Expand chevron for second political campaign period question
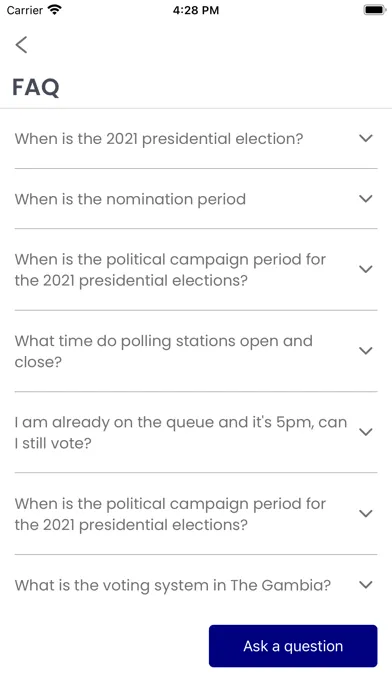392x696 pixels. (365, 514)
